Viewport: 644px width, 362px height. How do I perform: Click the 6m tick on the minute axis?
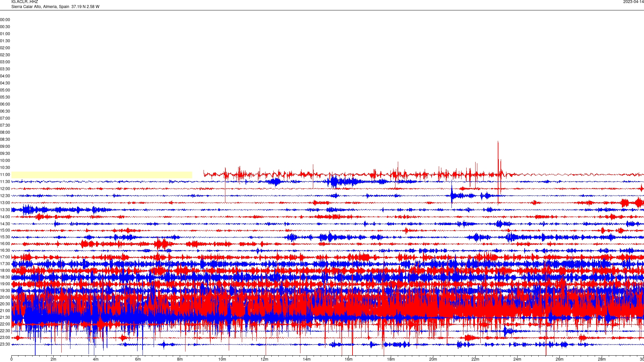click(138, 359)
